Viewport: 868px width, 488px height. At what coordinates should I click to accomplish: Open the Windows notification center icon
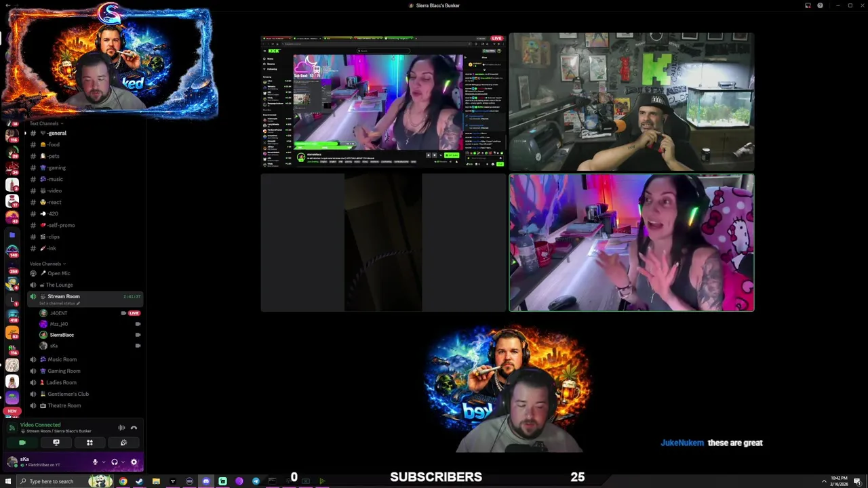(x=858, y=481)
